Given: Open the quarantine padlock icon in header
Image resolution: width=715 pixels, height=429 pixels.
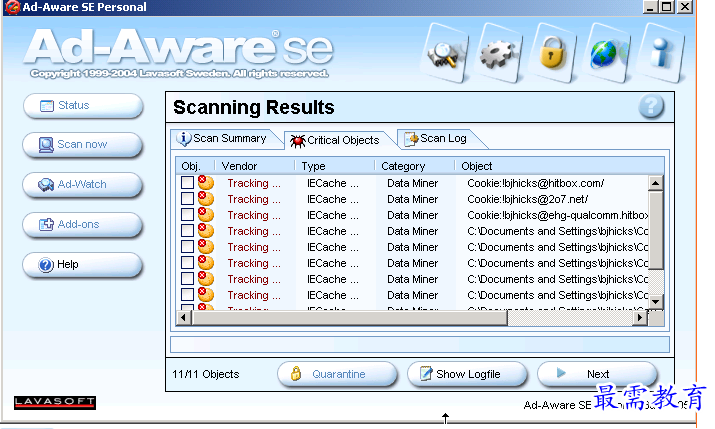Looking at the screenshot, I should coord(552,53).
